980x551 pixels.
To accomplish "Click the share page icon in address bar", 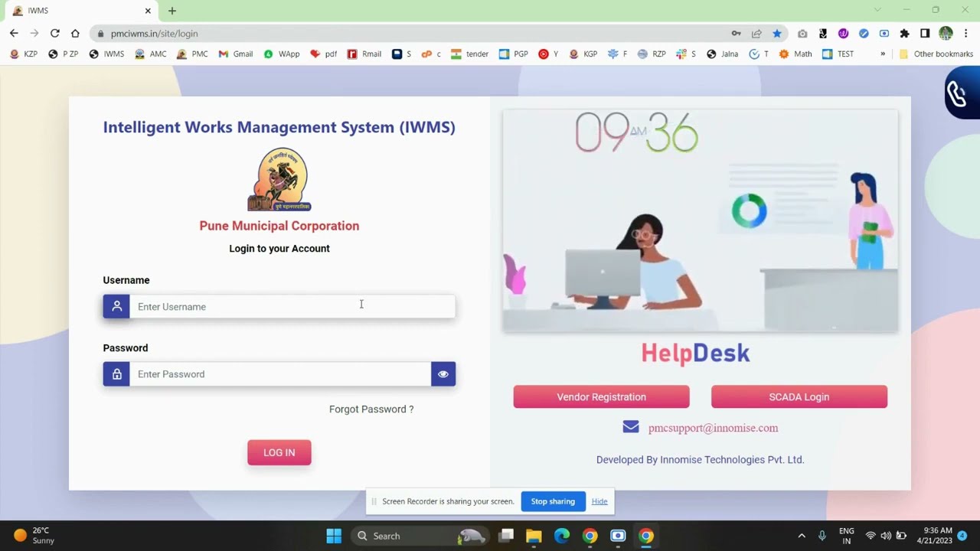I will coord(756,34).
